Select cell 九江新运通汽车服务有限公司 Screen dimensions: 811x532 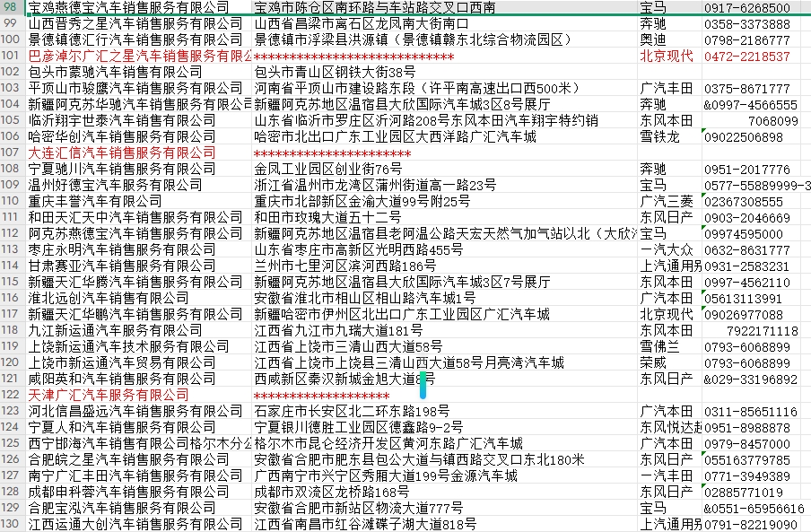pos(138,330)
